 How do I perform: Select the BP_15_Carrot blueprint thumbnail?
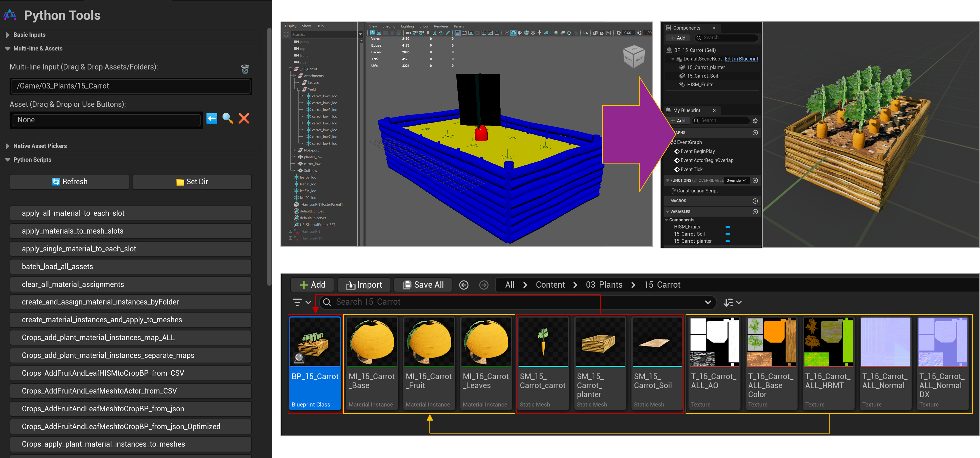point(315,342)
